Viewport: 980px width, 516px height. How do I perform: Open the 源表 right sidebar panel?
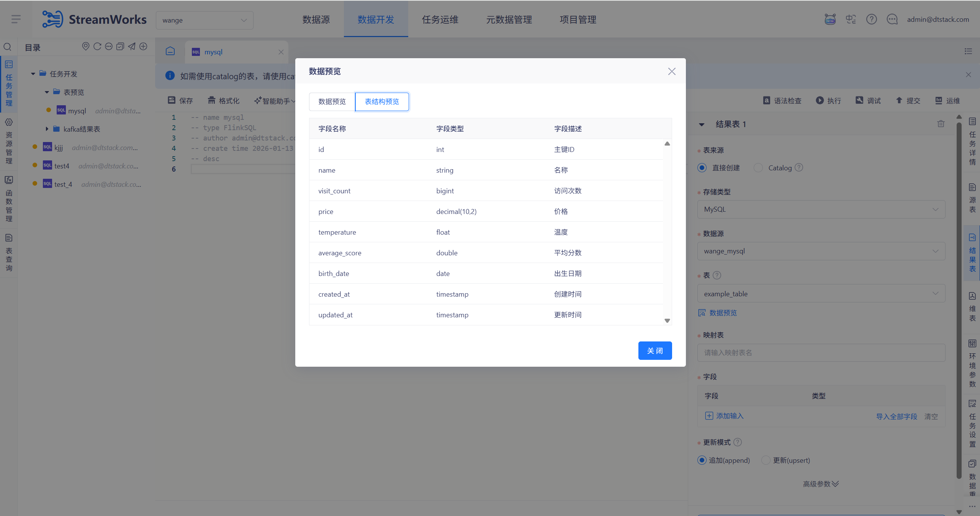click(x=972, y=198)
